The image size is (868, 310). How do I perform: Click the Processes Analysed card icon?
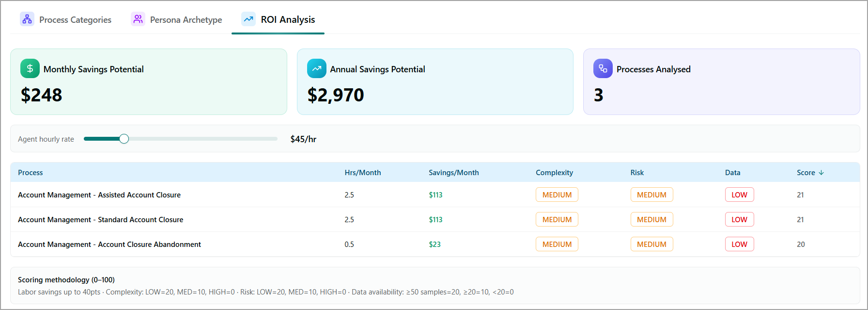(603, 69)
